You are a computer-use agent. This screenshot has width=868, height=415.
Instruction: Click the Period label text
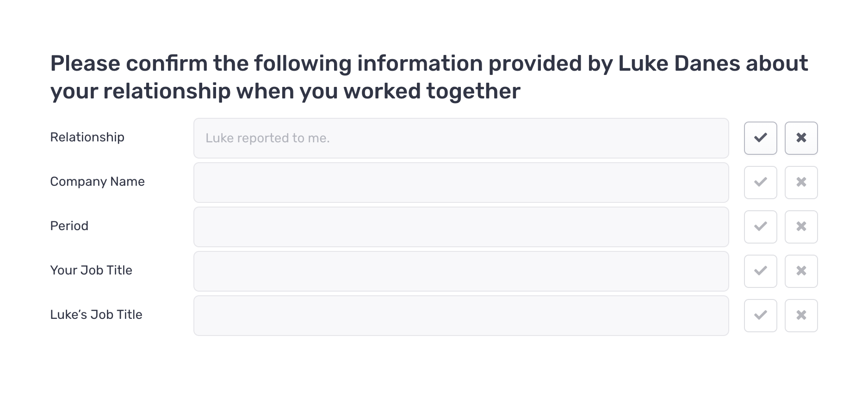pyautogui.click(x=69, y=226)
